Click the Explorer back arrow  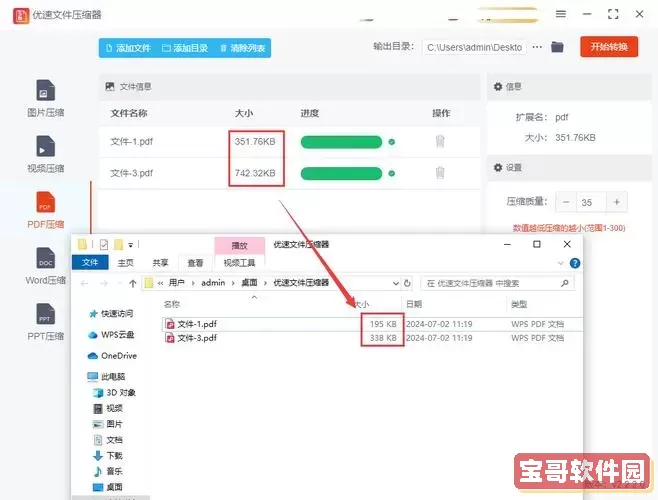tap(84, 283)
